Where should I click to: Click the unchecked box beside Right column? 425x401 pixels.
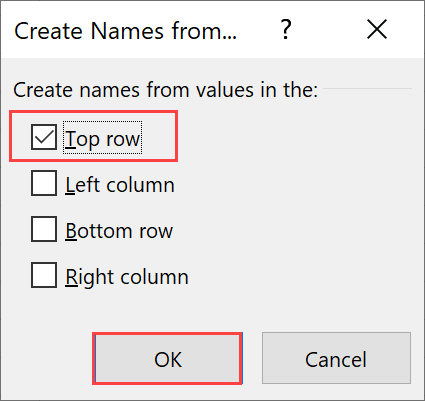coord(44,275)
